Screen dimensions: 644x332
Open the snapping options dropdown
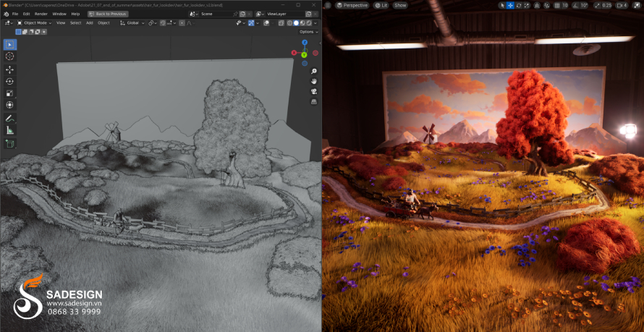click(x=171, y=23)
